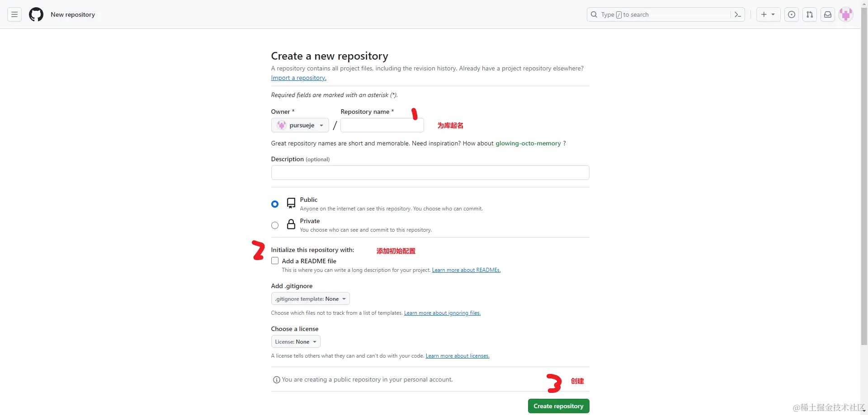Open the hamburger navigation menu
Screen dimensions: 868x415
[x=14, y=14]
